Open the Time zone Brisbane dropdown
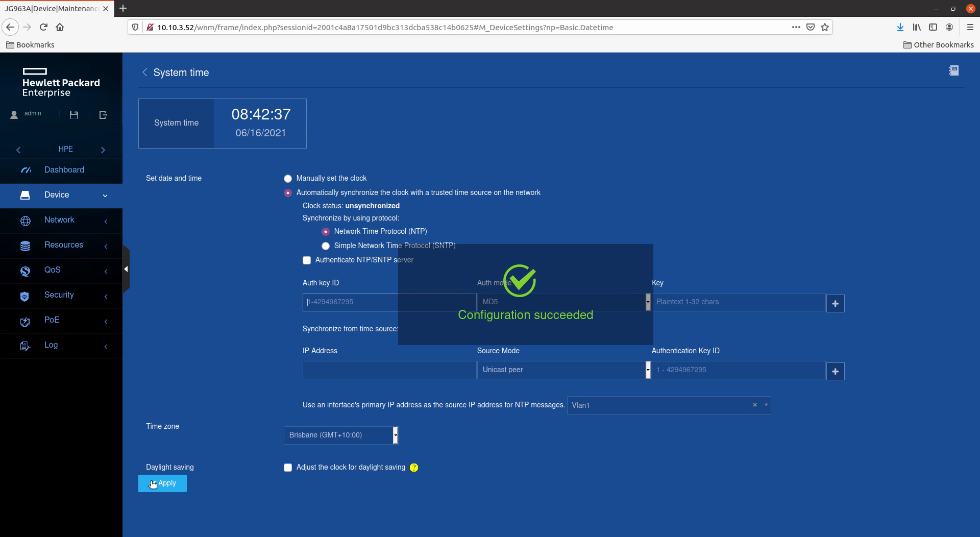The width and height of the screenshot is (980, 537). [341, 435]
